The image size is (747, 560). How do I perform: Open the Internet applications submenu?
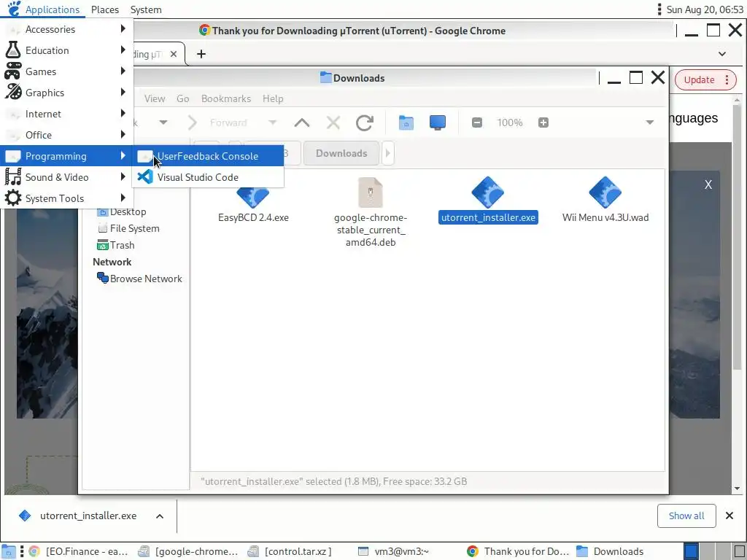(66, 114)
